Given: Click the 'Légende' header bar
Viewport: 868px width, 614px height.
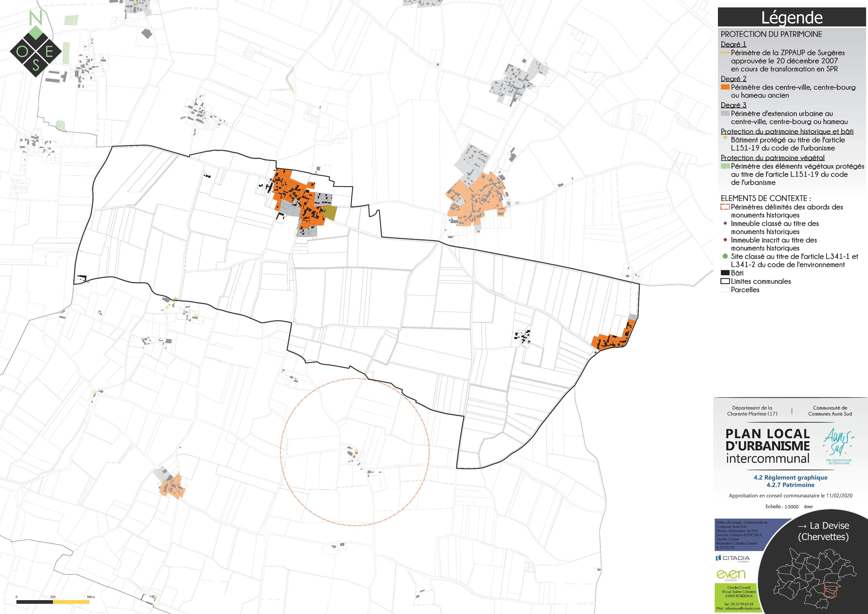Looking at the screenshot, I should [792, 17].
